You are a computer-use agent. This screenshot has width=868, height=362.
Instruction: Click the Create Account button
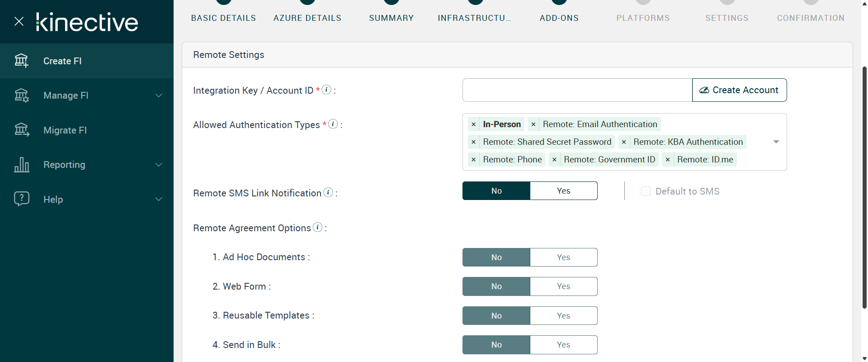[739, 90]
